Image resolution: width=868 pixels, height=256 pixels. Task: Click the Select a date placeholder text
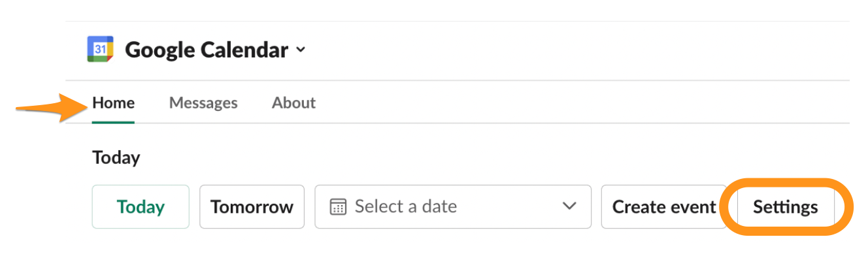[x=406, y=206]
